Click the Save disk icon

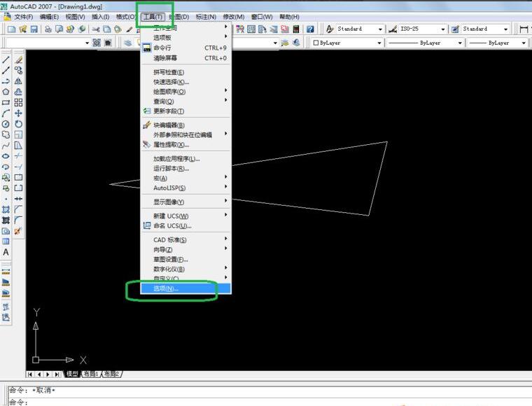pyautogui.click(x=34, y=29)
